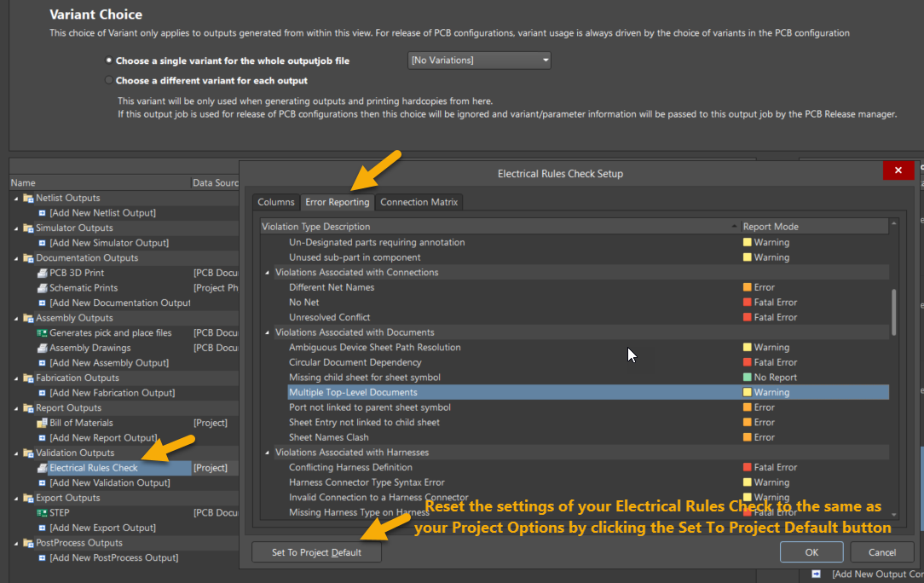Image resolution: width=924 pixels, height=583 pixels.
Task: Click the Assembly Drawings output icon
Action: tap(43, 348)
